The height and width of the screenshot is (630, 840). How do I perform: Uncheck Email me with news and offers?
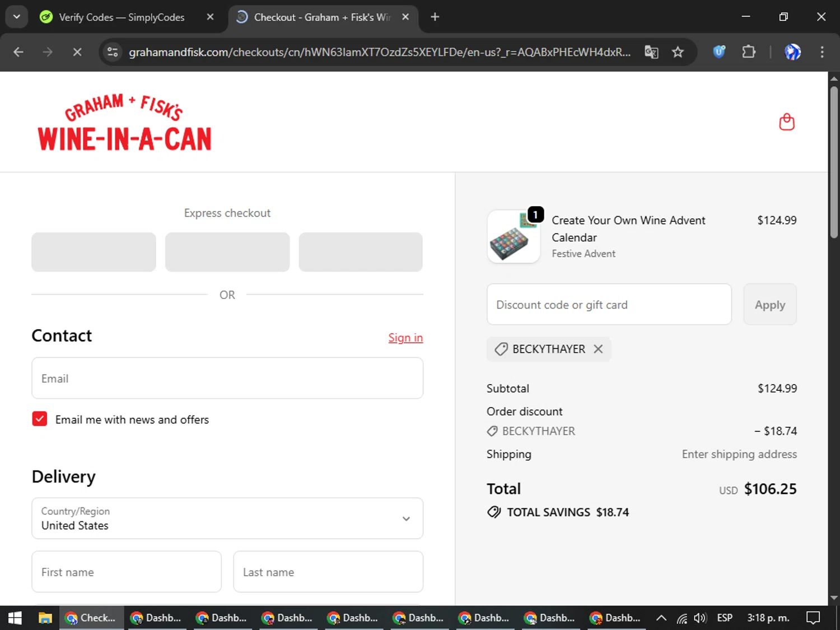[x=40, y=419]
